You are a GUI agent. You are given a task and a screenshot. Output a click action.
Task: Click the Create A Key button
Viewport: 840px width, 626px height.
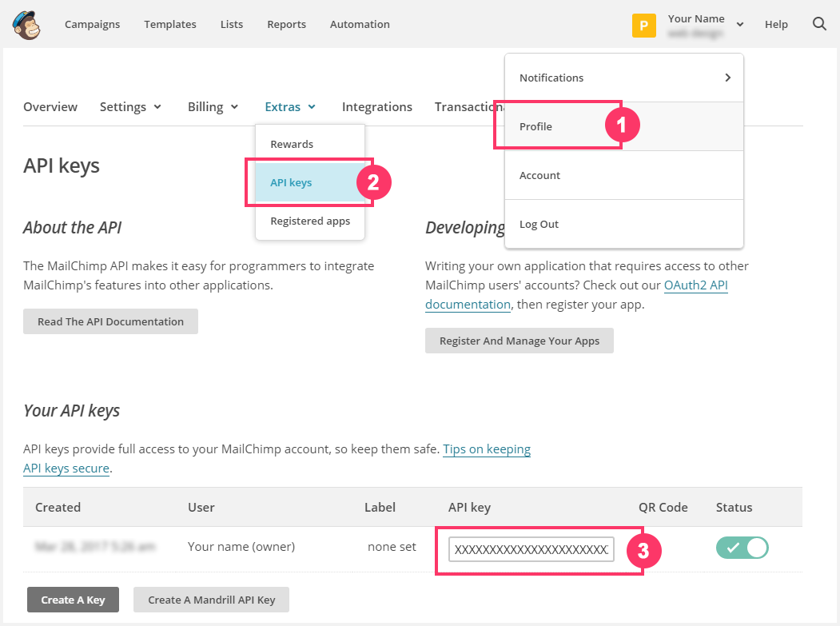point(73,600)
